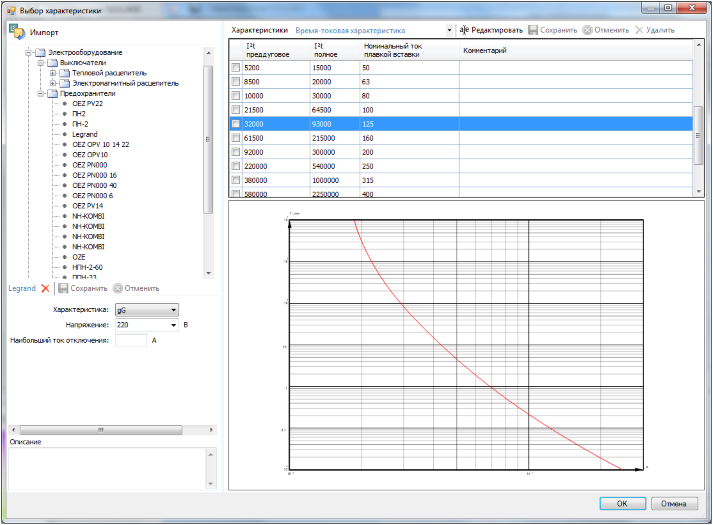Image resolution: width=713 pixels, height=525 pixels.
Task: Select OEZ PN000 40 in the tree
Action: pyautogui.click(x=95, y=185)
